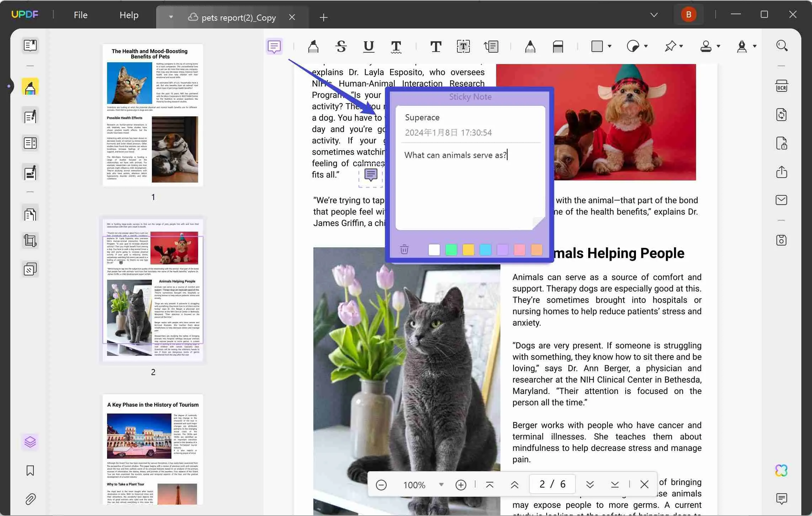
Task: Enable underline text formatting
Action: (368, 46)
